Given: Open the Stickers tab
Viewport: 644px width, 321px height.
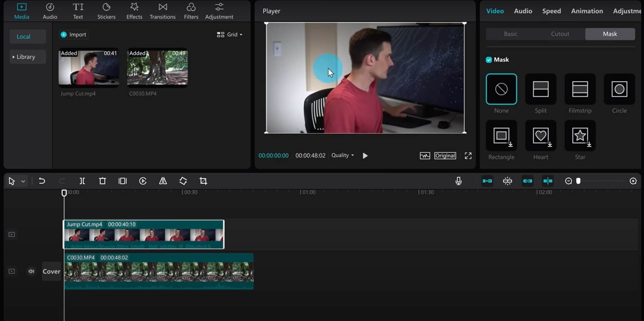Looking at the screenshot, I should (x=106, y=11).
